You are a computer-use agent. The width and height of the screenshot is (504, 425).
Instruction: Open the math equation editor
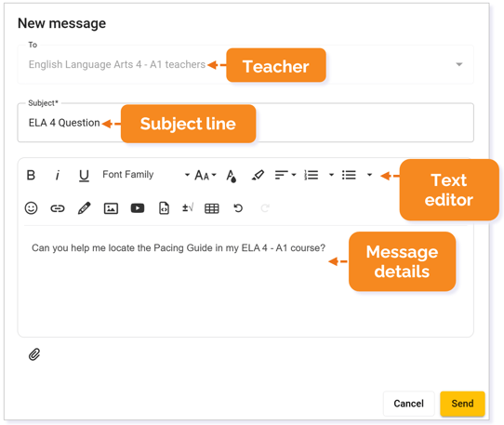[x=188, y=208]
